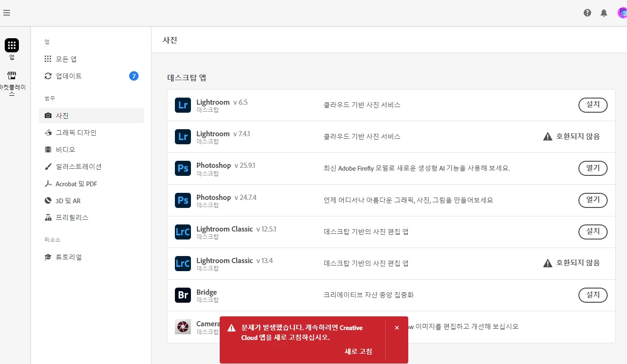Open the user profile avatar
Viewport: 627px width, 364px height.
point(622,13)
